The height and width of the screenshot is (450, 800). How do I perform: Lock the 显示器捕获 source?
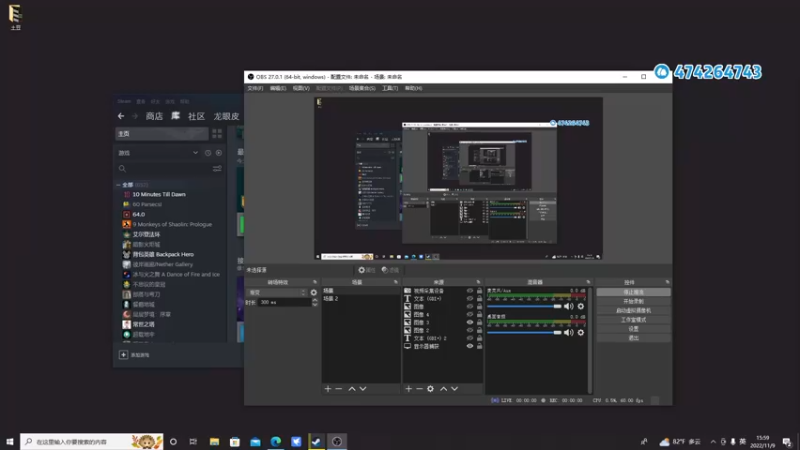point(480,346)
